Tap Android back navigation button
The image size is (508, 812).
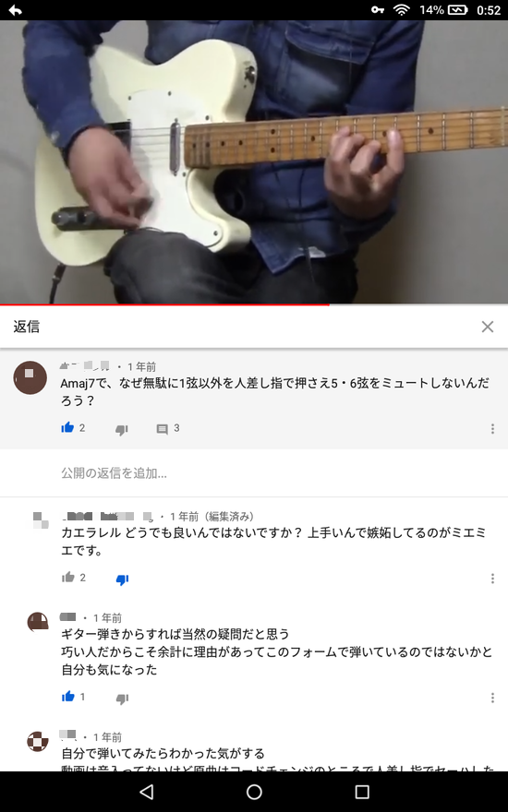[x=147, y=792]
